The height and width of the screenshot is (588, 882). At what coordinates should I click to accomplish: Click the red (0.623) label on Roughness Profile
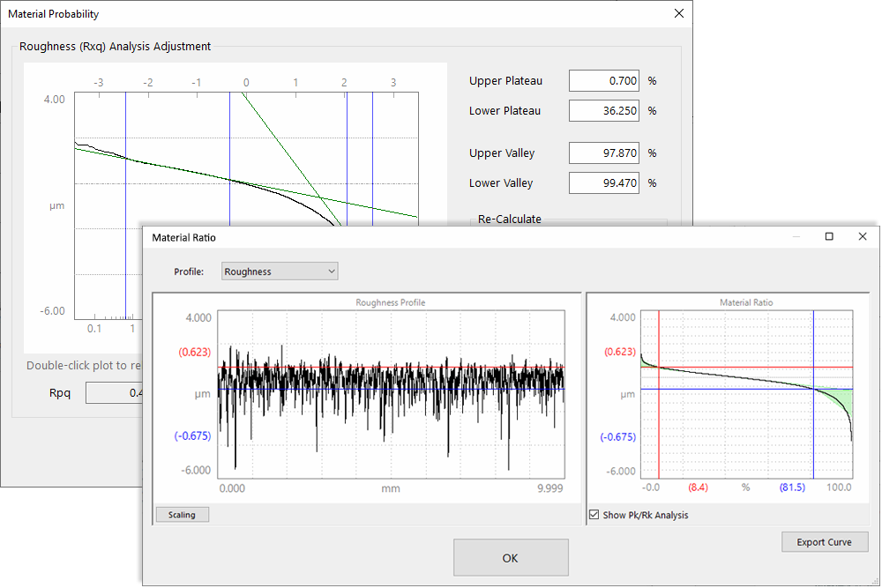tap(195, 352)
